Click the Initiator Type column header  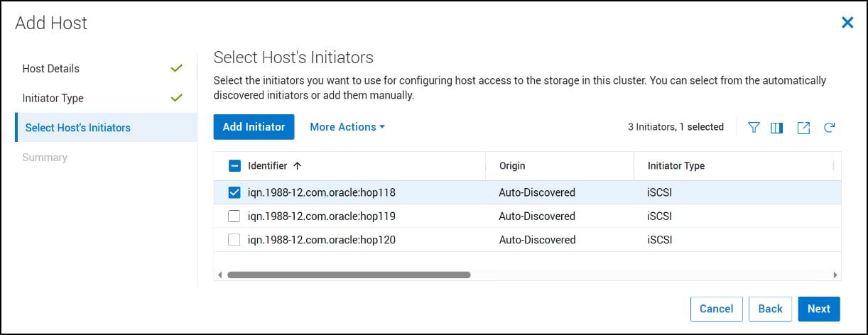click(676, 166)
